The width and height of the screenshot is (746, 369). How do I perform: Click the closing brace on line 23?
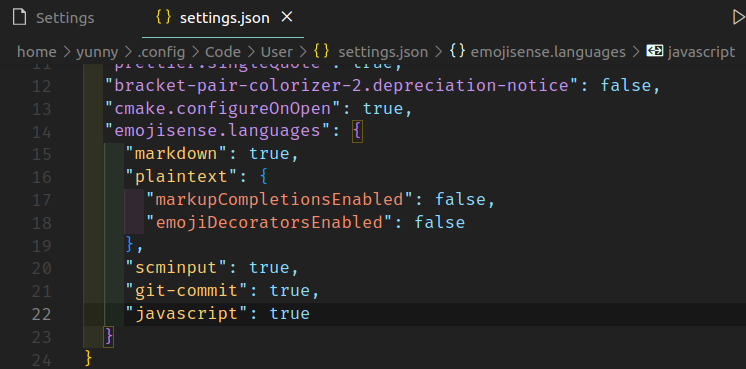pyautogui.click(x=109, y=337)
